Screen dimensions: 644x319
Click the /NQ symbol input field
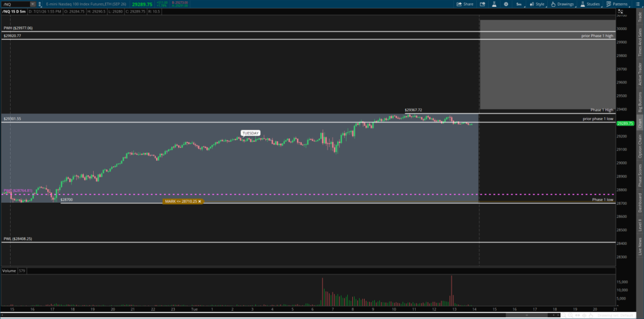click(x=16, y=4)
